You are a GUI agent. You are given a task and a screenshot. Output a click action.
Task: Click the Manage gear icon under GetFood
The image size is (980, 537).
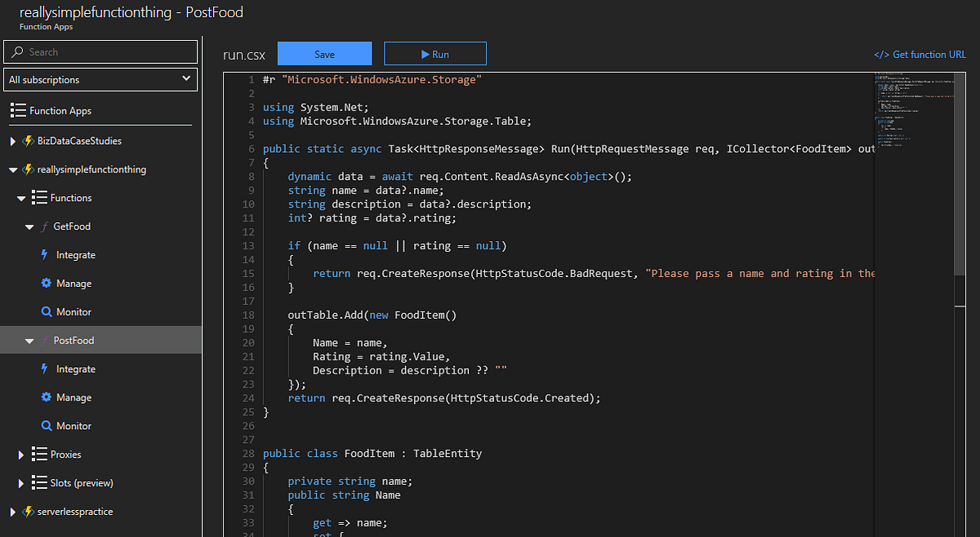click(x=46, y=284)
